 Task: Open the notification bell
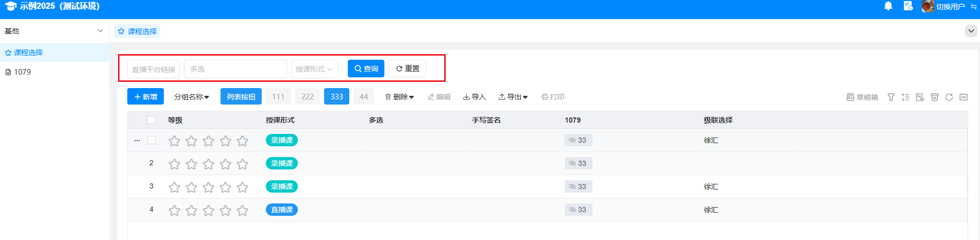888,6
